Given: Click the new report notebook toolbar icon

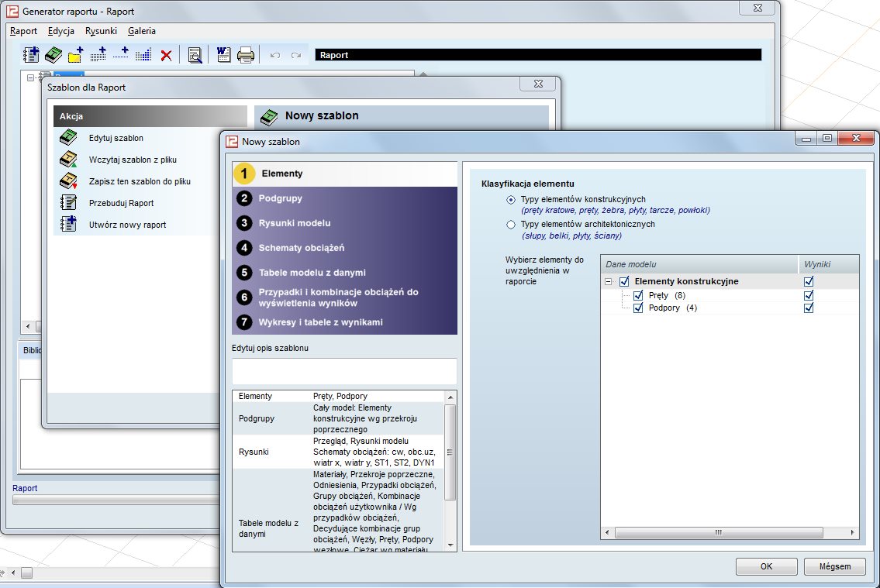Looking at the screenshot, I should [x=31, y=55].
